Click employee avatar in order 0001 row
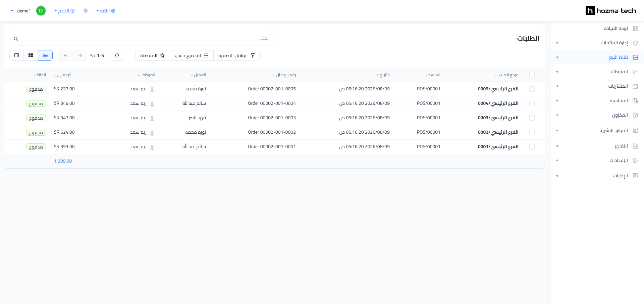The width and height of the screenshot is (644, 304). [152, 147]
